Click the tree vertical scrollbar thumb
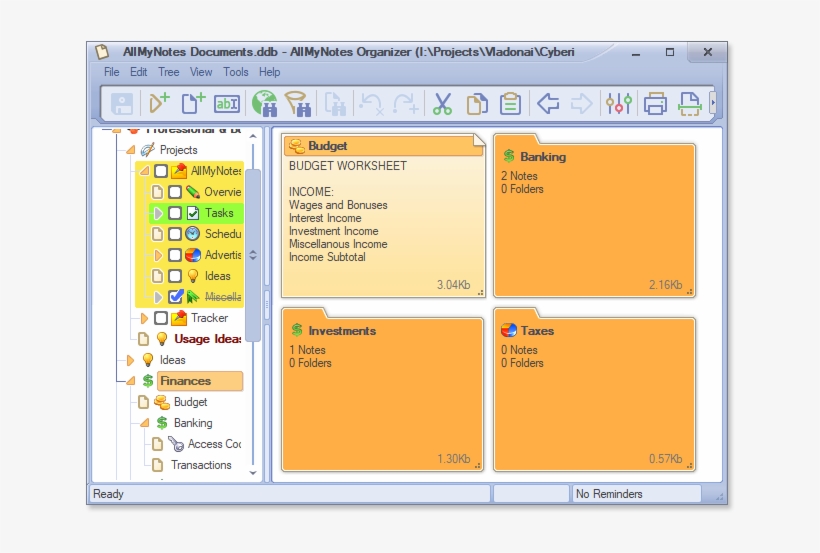The width and height of the screenshot is (820, 553). pos(253,255)
